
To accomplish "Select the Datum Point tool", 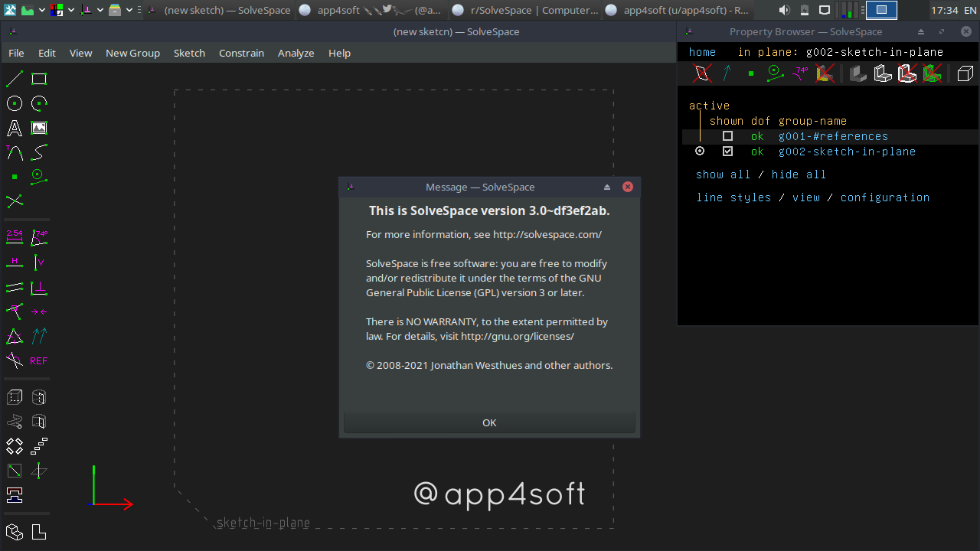I will click(x=14, y=177).
